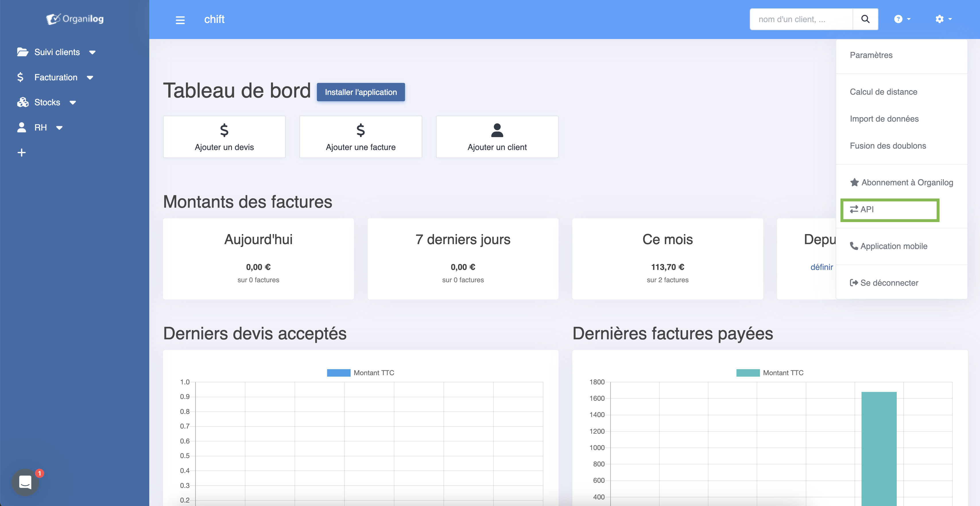This screenshot has width=980, height=506.
Task: Expand the Stocks sidebar menu
Action: click(47, 102)
